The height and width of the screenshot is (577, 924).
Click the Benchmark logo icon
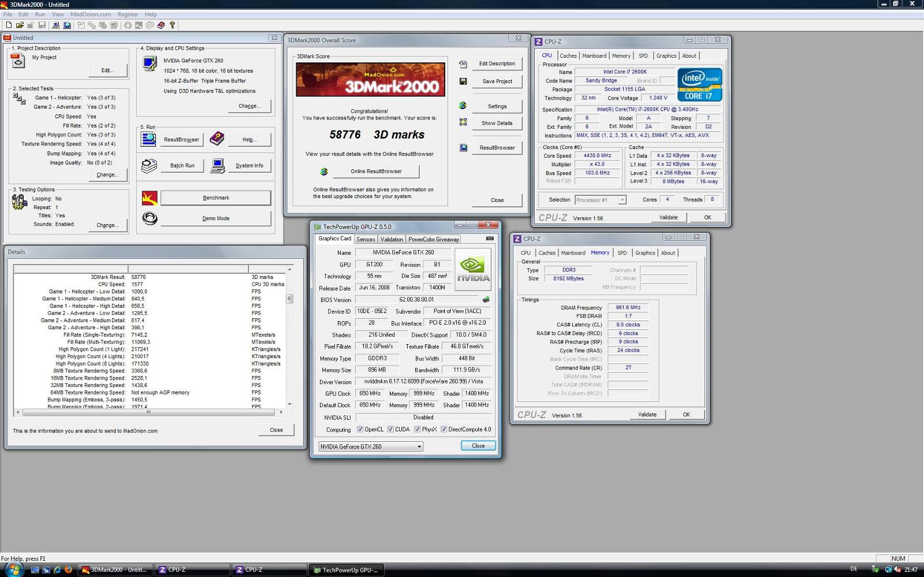150,198
